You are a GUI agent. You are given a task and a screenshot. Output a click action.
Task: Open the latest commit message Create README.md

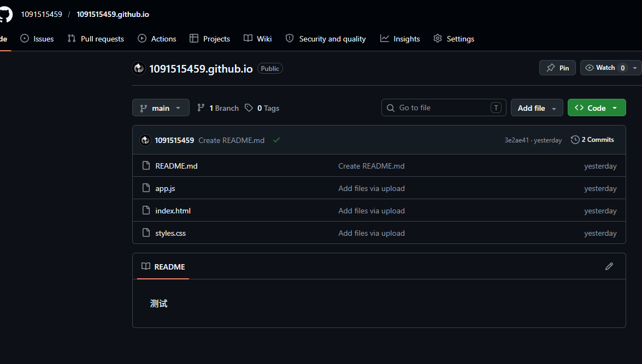(231, 140)
